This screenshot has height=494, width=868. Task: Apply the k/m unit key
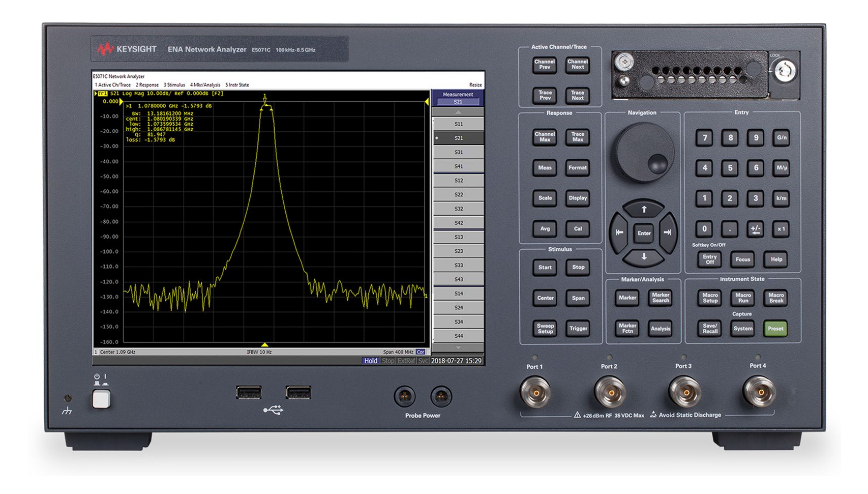[782, 198]
